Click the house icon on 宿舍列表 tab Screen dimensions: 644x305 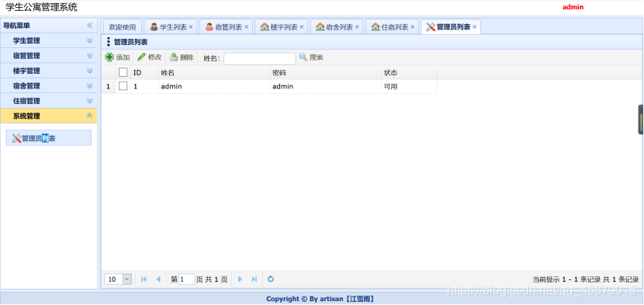pyautogui.click(x=320, y=26)
